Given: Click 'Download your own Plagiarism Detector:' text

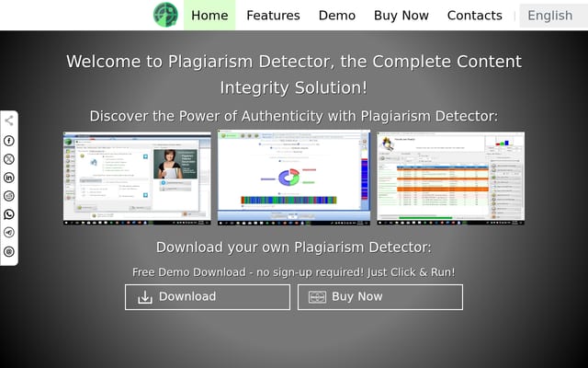Looking at the screenshot, I should (294, 247).
